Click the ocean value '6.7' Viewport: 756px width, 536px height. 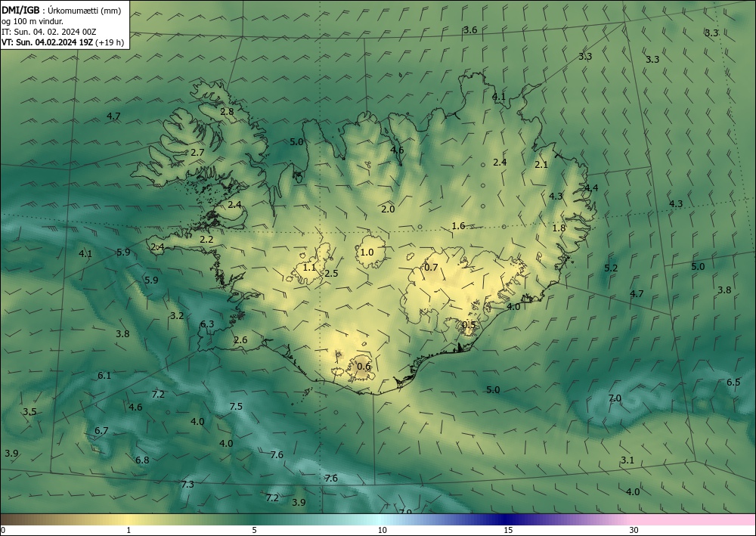pos(101,430)
